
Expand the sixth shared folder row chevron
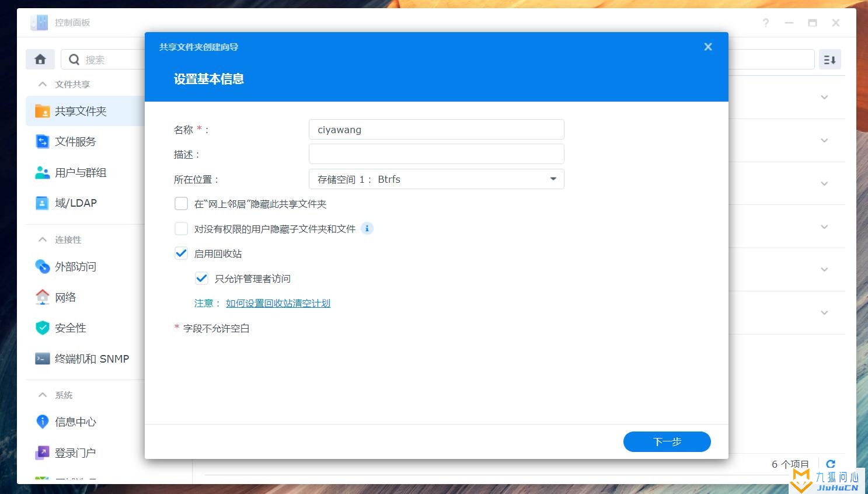[824, 312]
